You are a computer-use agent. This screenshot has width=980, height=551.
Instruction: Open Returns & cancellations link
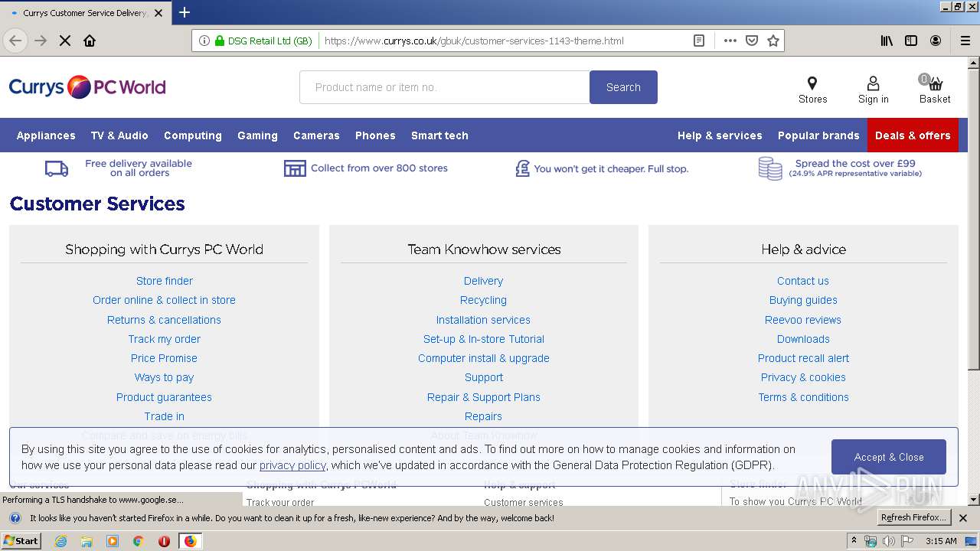[165, 320]
